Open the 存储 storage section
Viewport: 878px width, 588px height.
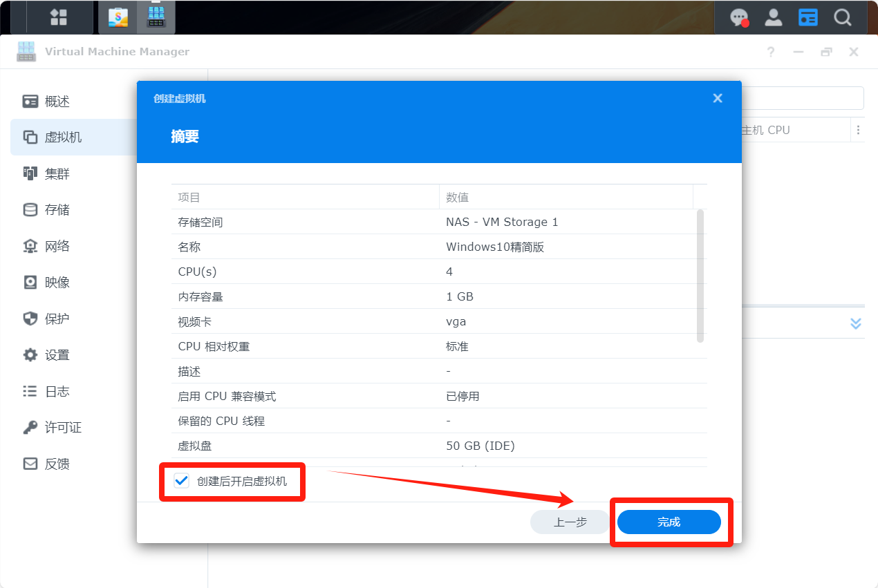(57, 210)
